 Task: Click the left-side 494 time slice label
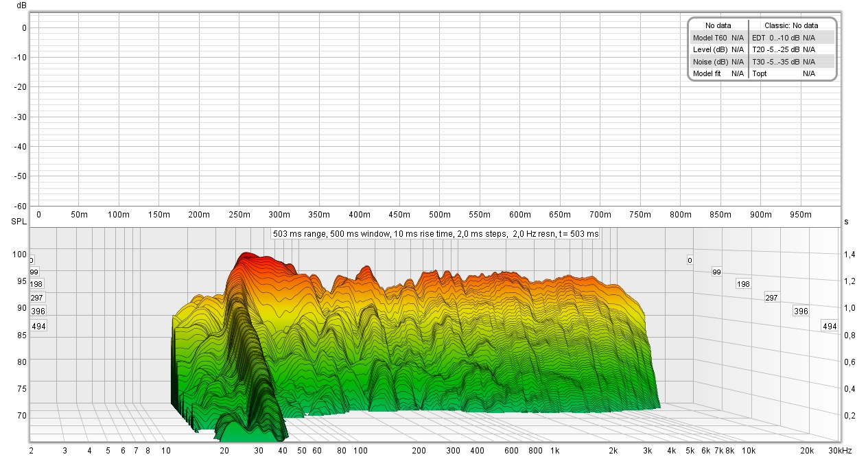point(39,327)
